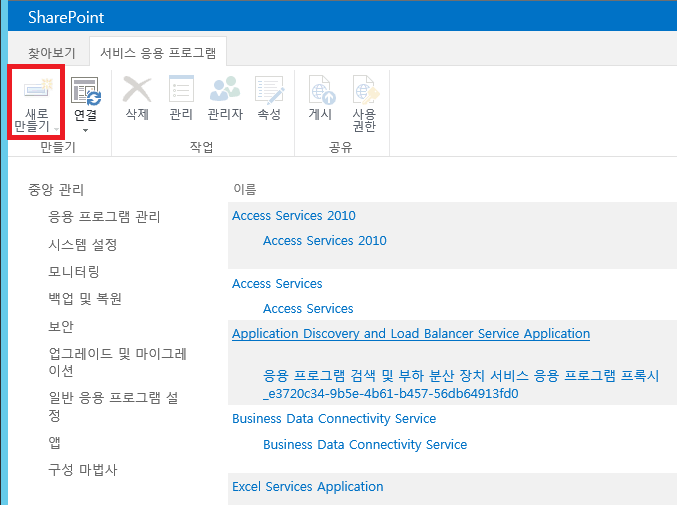
Task: Go to 시스템 설정
Action: 82,244
